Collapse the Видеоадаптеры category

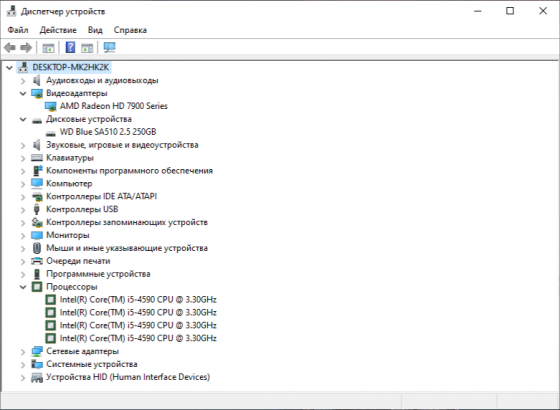point(23,94)
